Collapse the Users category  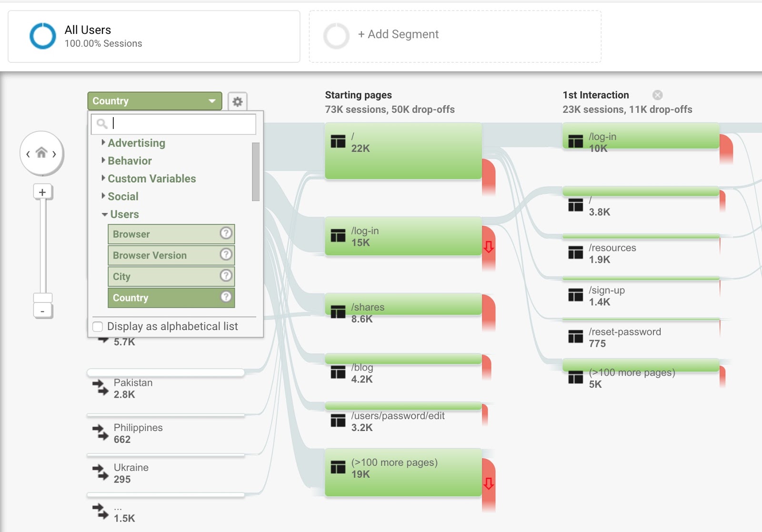click(124, 214)
